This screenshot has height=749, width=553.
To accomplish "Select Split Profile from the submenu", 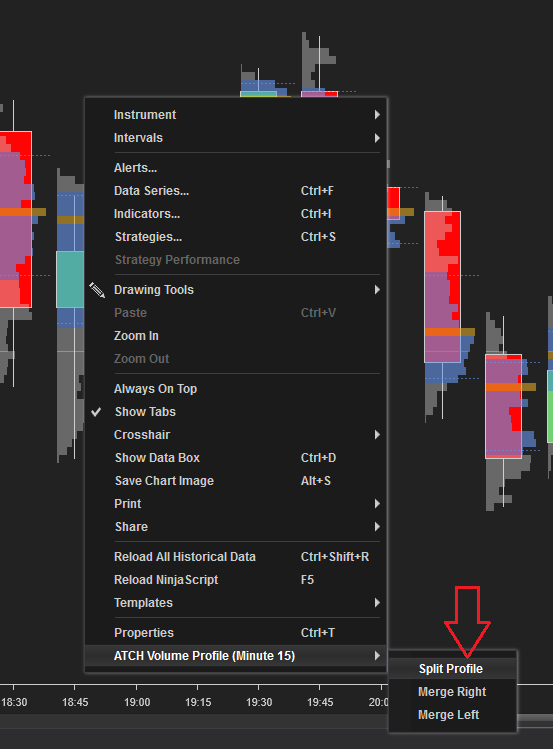I will (x=453, y=669).
